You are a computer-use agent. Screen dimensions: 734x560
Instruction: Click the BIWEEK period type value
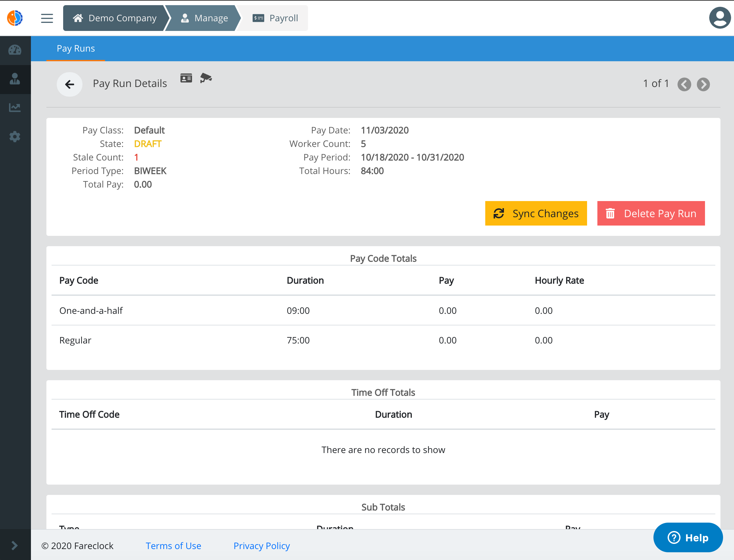pos(150,171)
